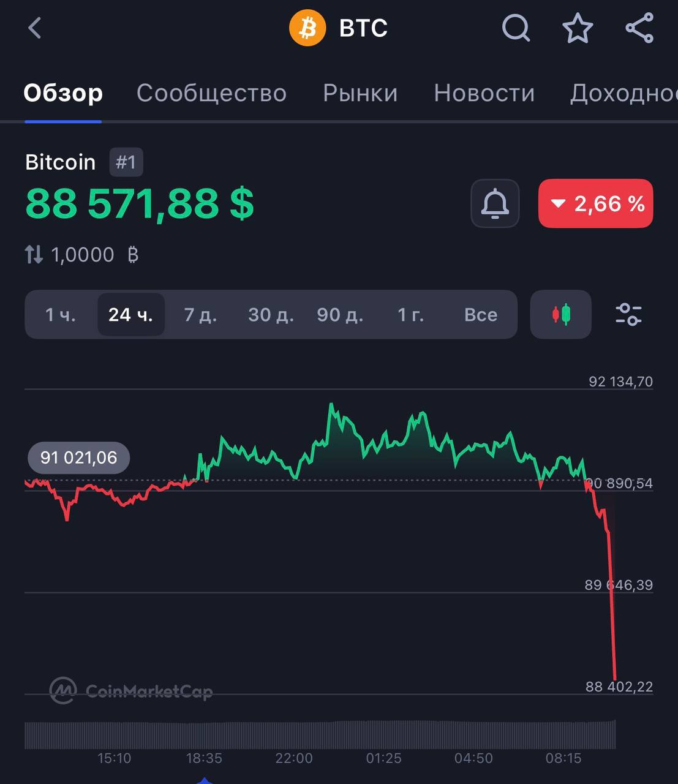The width and height of the screenshot is (678, 784).
Task: Expand the 90д period view
Action: coord(339,315)
